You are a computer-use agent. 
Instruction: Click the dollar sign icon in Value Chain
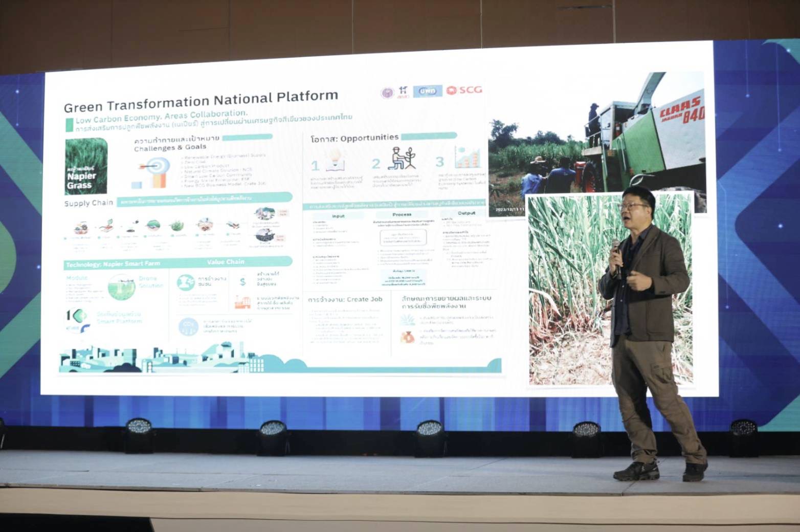242,282
